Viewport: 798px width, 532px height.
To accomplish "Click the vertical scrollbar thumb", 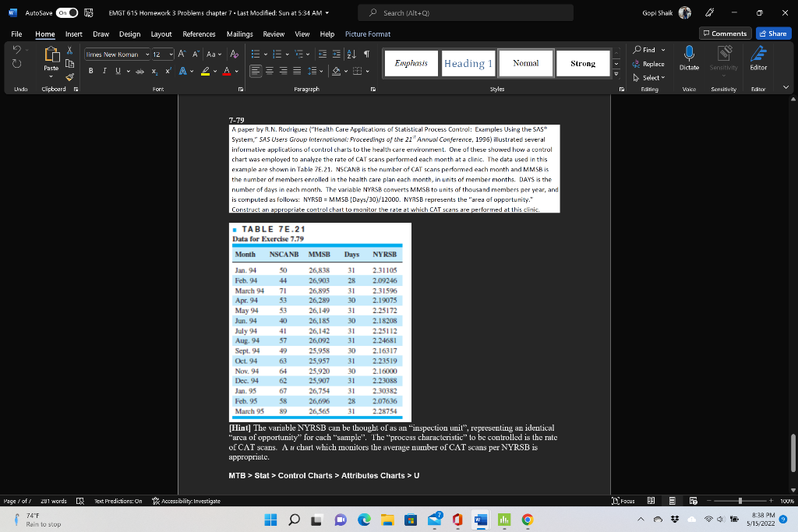I will click(793, 453).
